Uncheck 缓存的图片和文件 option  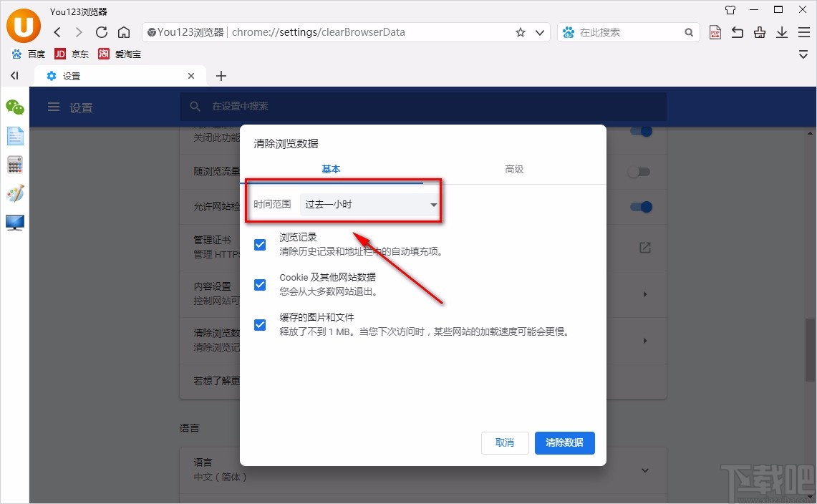pyautogui.click(x=259, y=324)
